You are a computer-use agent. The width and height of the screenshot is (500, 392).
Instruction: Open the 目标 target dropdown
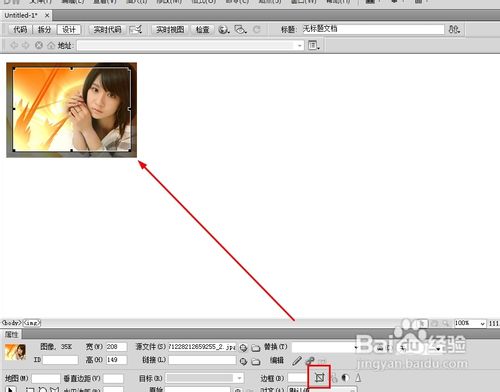pos(239,378)
